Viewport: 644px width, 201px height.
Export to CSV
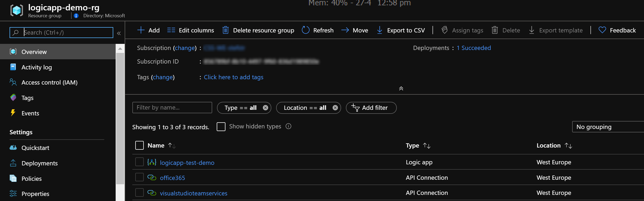[x=401, y=30]
